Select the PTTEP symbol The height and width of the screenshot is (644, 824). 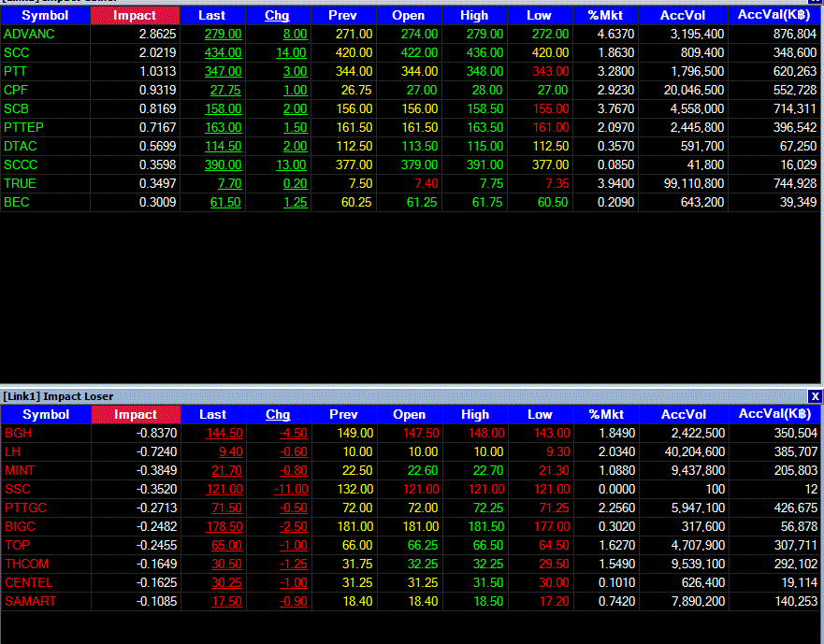(x=23, y=128)
